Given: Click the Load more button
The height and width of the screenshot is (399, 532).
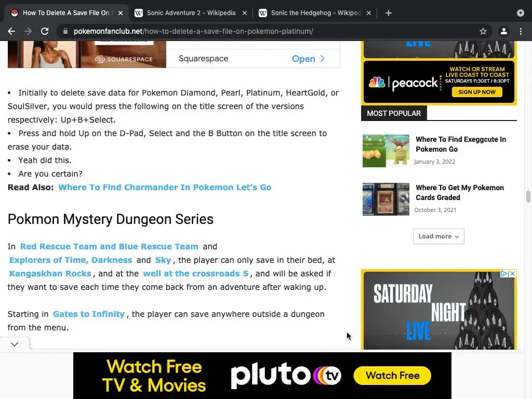Looking at the screenshot, I should (x=438, y=236).
